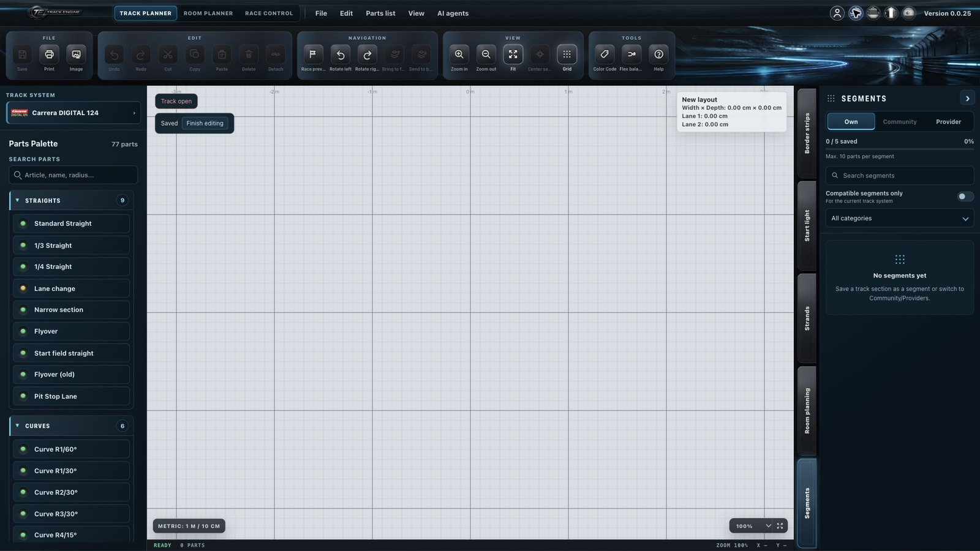Image resolution: width=980 pixels, height=551 pixels.
Task: Click the Segments side tab
Action: [x=807, y=503]
